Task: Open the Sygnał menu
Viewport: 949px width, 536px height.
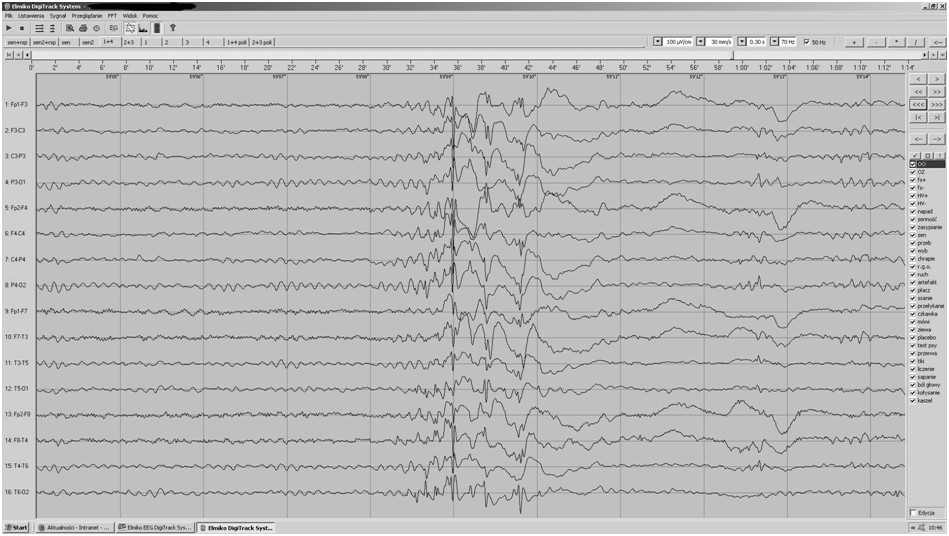Action: (58, 16)
